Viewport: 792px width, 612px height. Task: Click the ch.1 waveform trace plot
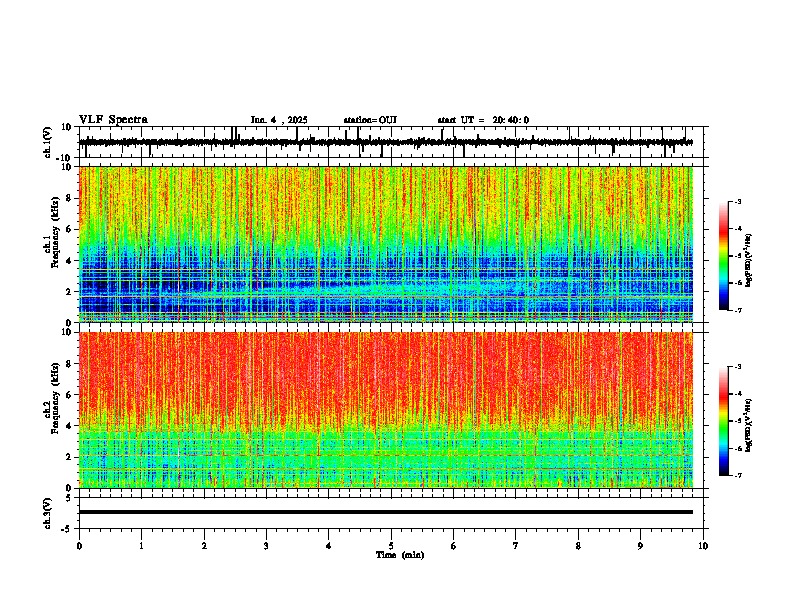click(386, 142)
